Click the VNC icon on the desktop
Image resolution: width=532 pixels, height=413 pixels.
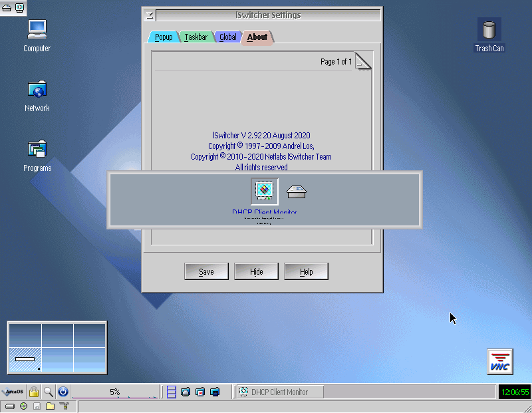pyautogui.click(x=500, y=362)
